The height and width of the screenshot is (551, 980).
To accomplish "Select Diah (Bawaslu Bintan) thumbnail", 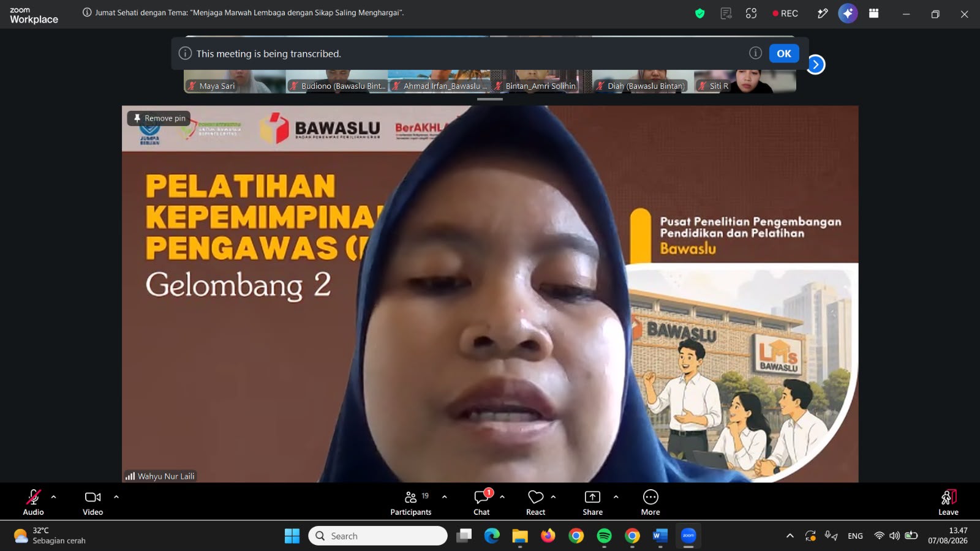I will pyautogui.click(x=643, y=81).
